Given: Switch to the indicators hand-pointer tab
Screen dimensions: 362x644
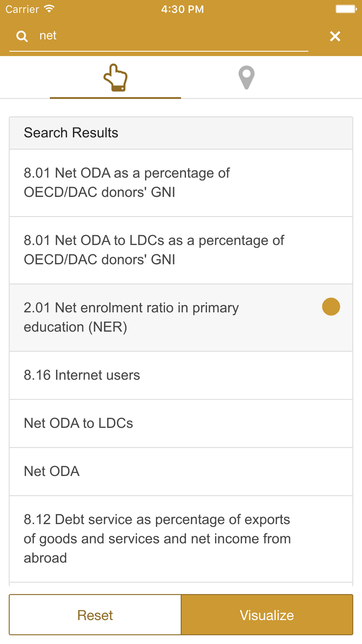Looking at the screenshot, I should [115, 78].
